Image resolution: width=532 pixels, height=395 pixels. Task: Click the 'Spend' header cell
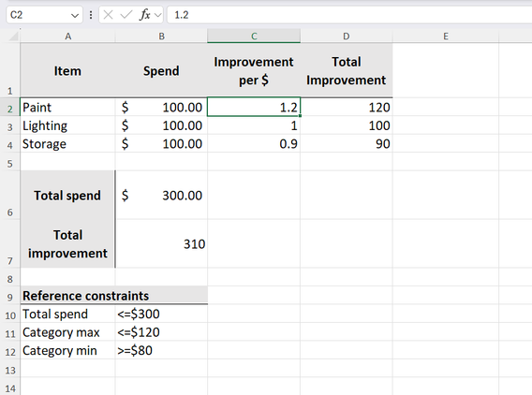click(161, 70)
